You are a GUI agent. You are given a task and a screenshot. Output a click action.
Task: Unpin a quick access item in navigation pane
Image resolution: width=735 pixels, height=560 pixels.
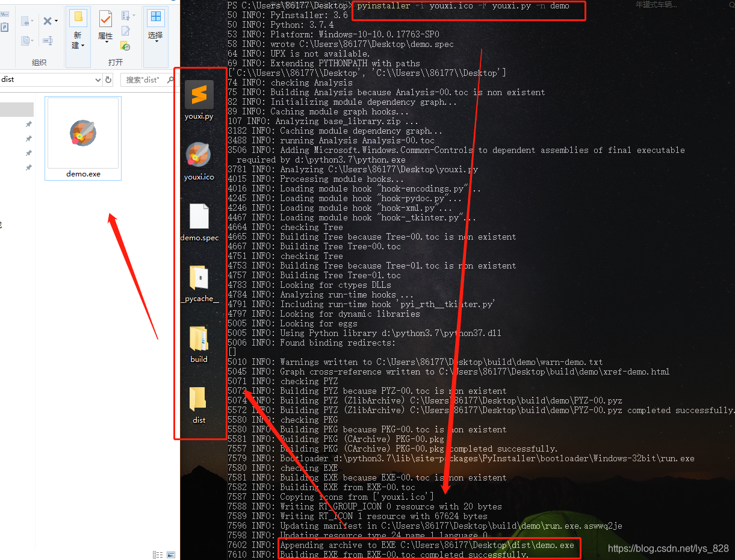(x=28, y=124)
